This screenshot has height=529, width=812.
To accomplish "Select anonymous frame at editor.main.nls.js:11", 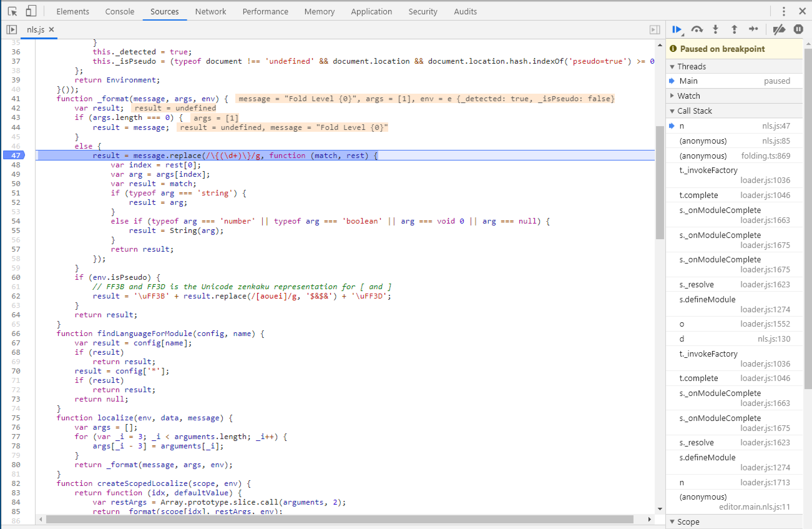I will [734, 502].
